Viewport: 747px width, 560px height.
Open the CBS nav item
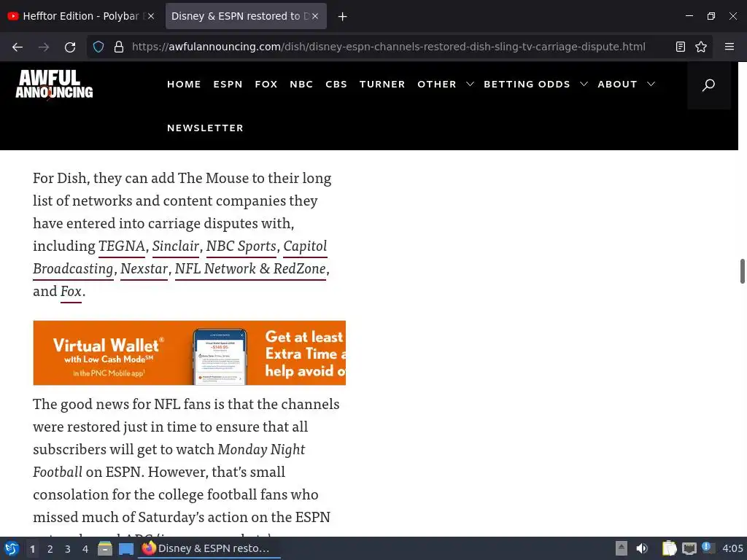click(x=336, y=85)
